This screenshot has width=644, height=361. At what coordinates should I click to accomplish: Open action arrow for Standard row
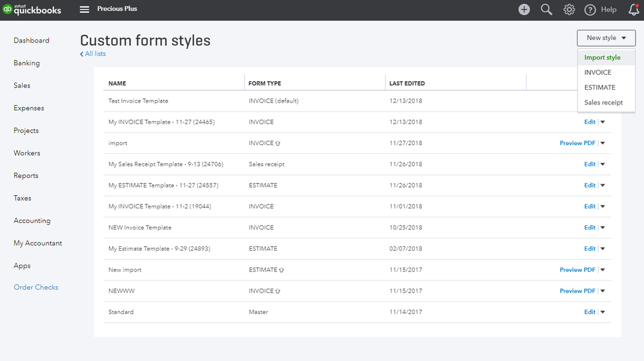(603, 312)
